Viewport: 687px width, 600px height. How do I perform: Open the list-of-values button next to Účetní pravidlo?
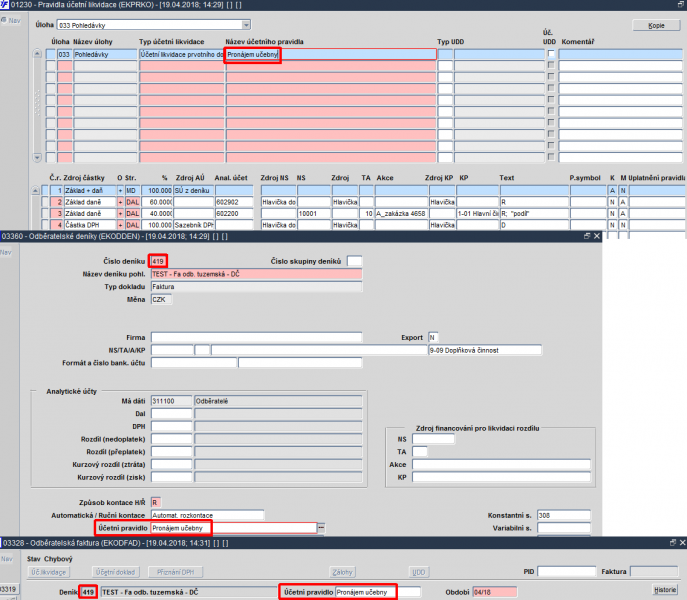(321, 528)
